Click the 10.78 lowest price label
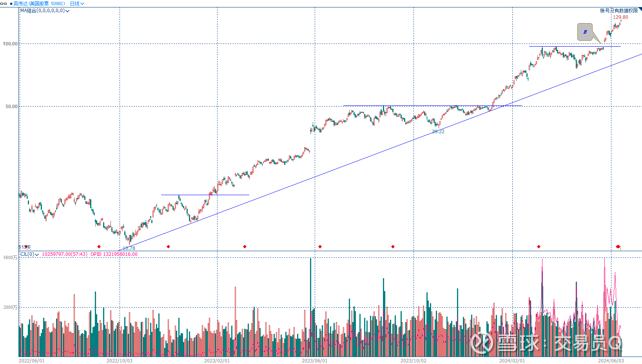Image resolution: width=642 pixels, height=364 pixels. (x=129, y=248)
